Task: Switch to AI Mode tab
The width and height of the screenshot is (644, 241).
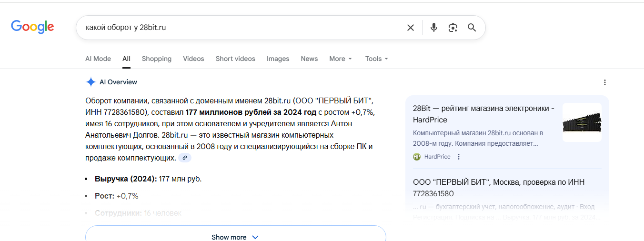Action: click(98, 59)
